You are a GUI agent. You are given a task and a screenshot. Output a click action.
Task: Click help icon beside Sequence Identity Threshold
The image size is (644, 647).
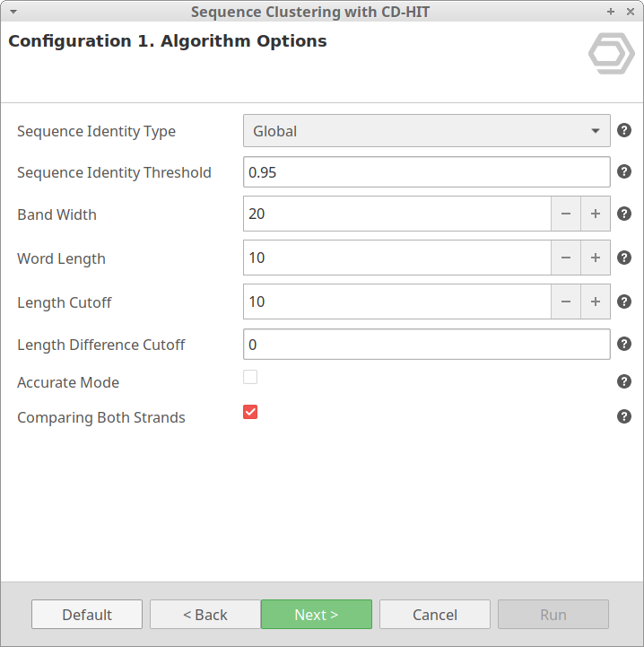click(x=624, y=172)
